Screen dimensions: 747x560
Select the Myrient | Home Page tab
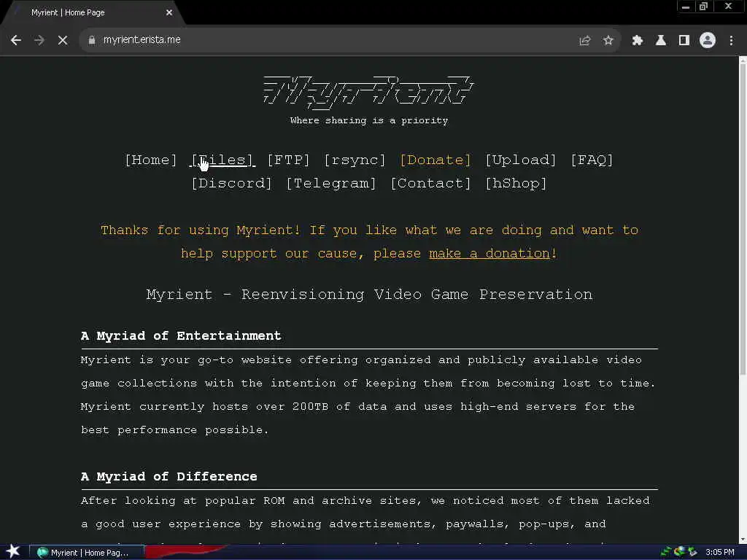93,13
